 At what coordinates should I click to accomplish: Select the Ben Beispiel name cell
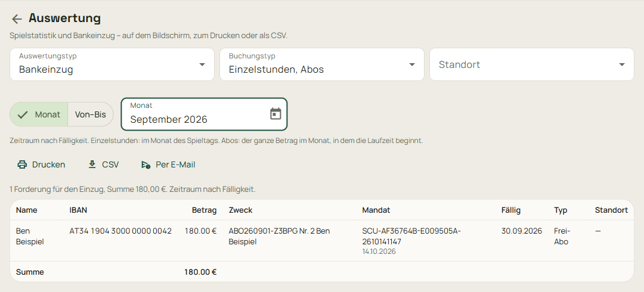coord(30,236)
